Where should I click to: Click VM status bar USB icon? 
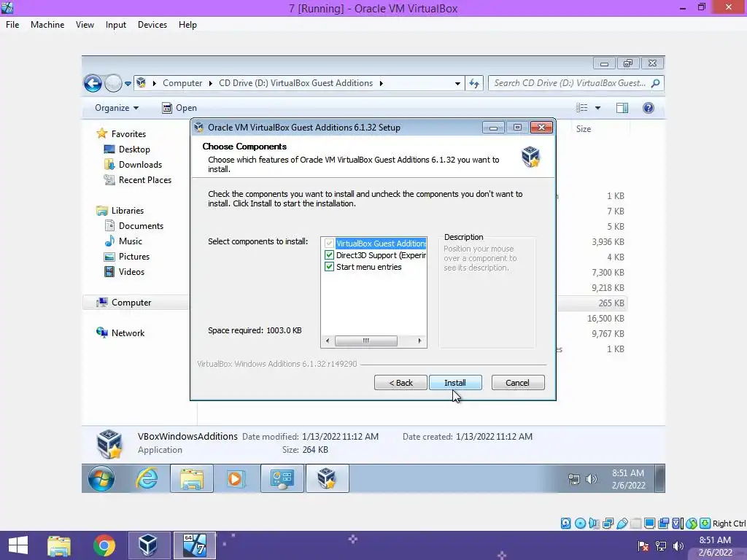(x=622, y=524)
